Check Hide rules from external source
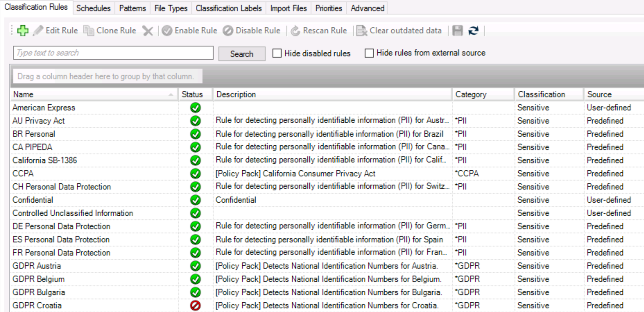This screenshot has height=312, width=644. (368, 53)
